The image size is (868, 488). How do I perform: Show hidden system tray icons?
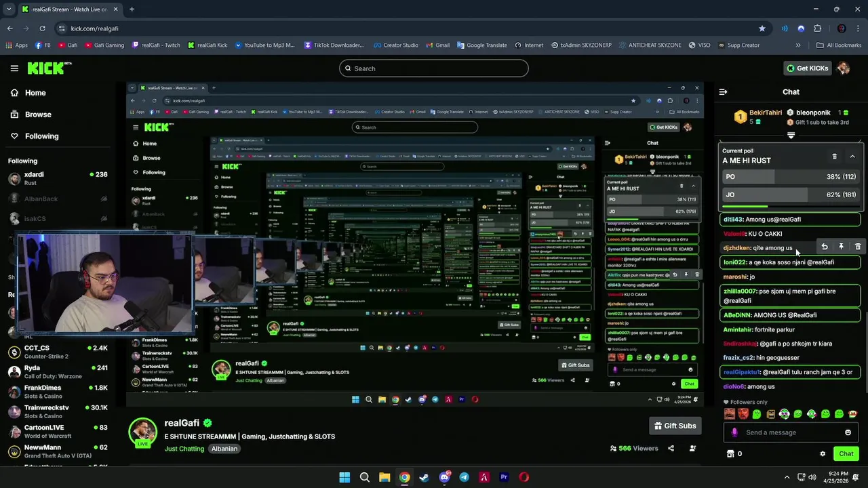pos(787,476)
